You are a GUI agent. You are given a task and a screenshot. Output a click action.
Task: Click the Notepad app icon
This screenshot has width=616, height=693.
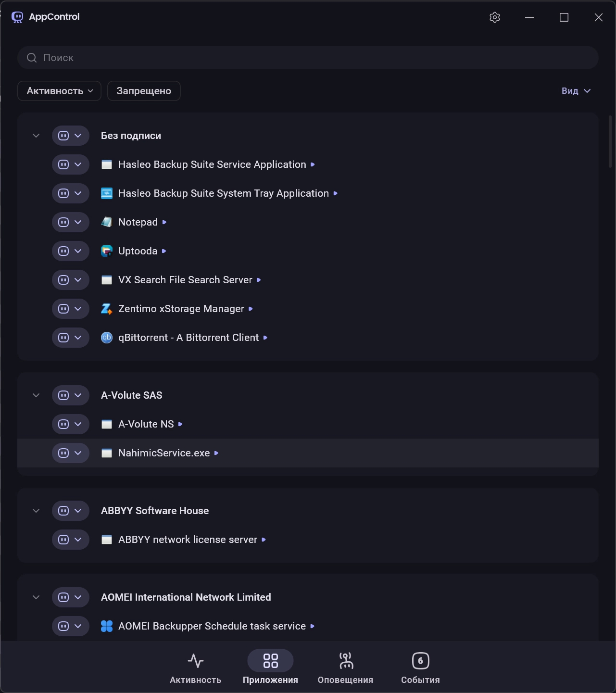point(106,222)
